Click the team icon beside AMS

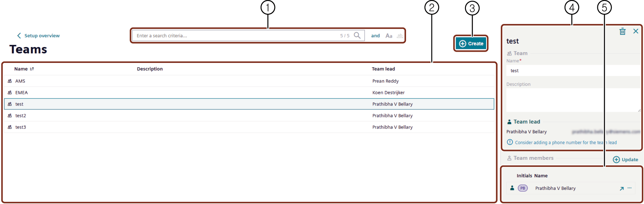click(x=10, y=81)
